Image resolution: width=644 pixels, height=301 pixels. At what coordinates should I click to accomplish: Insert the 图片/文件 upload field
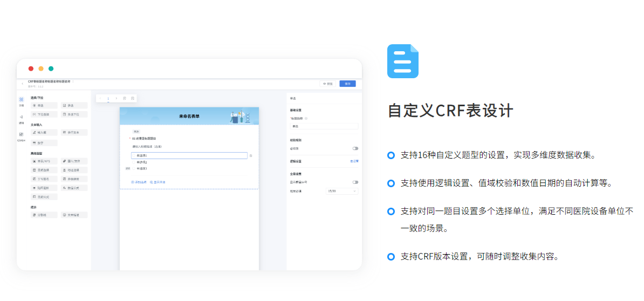pos(73,161)
